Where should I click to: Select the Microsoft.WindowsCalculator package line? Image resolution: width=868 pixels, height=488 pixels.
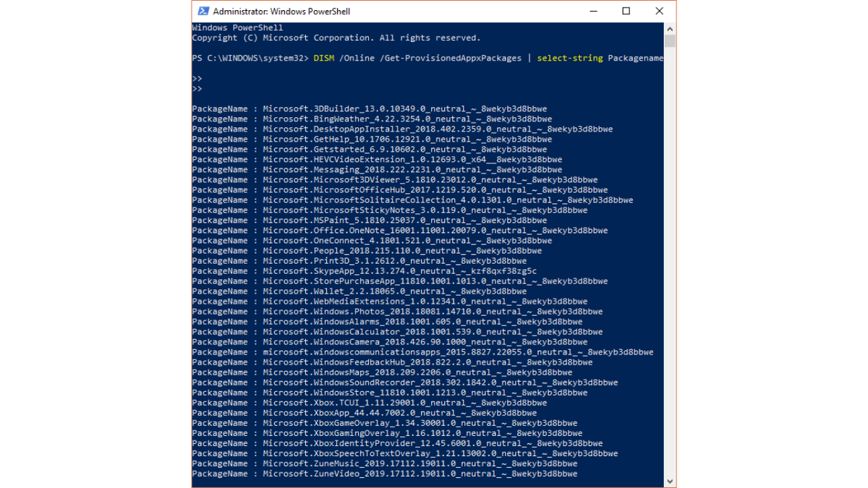pos(397,331)
